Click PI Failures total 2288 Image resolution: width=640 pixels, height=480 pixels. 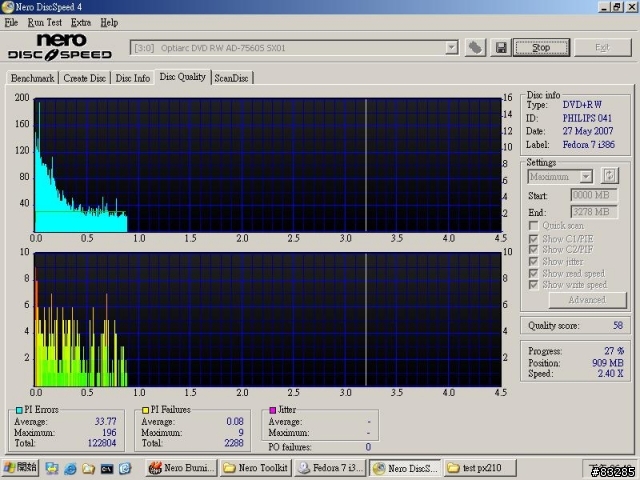233,443
